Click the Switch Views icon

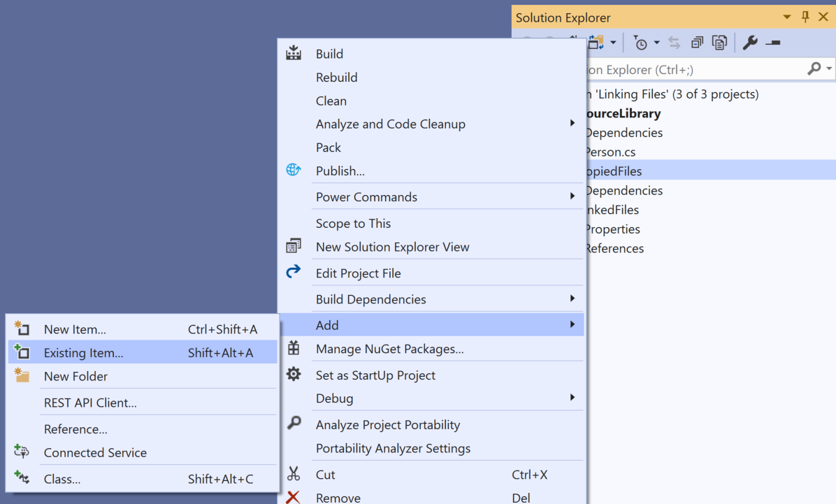pyautogui.click(x=596, y=43)
